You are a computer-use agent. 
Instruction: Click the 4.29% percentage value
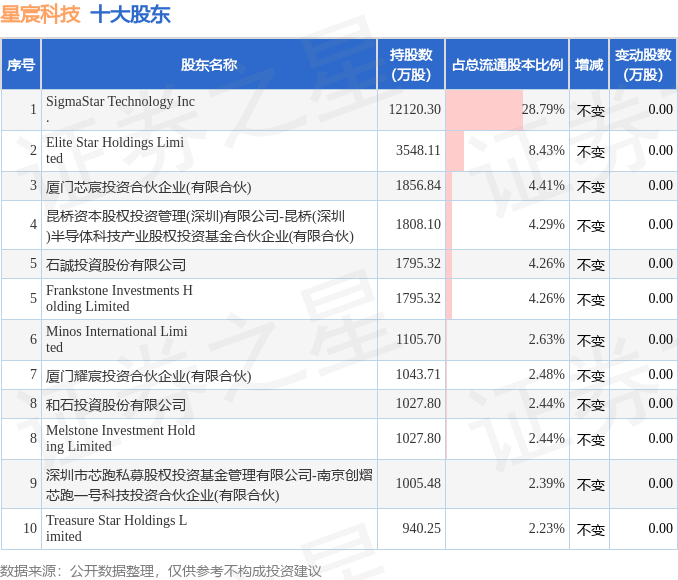[x=547, y=224]
